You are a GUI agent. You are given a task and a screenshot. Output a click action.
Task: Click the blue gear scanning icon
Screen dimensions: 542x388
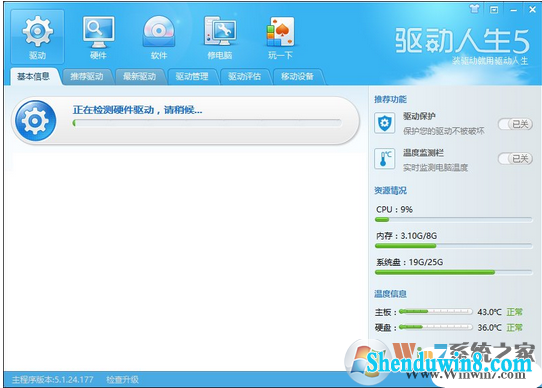(x=35, y=121)
